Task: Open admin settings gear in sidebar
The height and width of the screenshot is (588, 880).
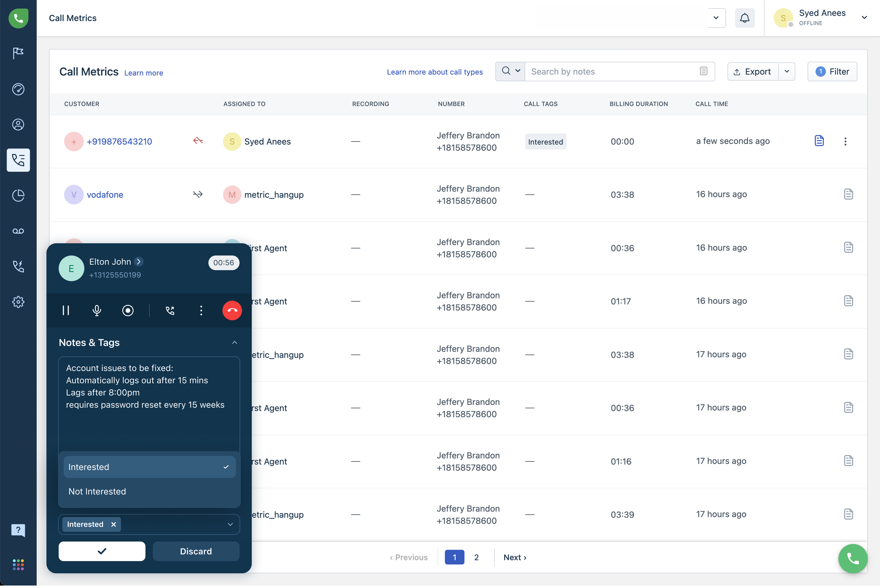Action: pyautogui.click(x=18, y=302)
